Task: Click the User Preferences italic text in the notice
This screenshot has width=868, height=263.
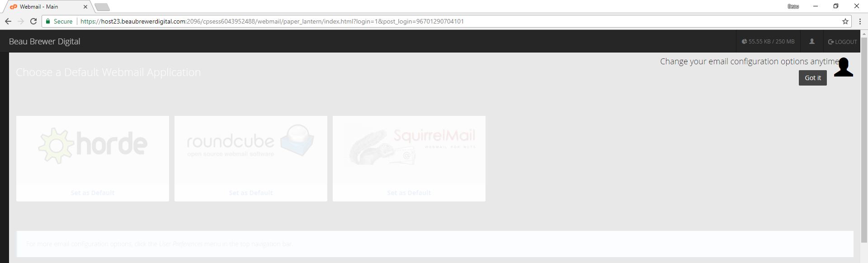Action: [181, 244]
